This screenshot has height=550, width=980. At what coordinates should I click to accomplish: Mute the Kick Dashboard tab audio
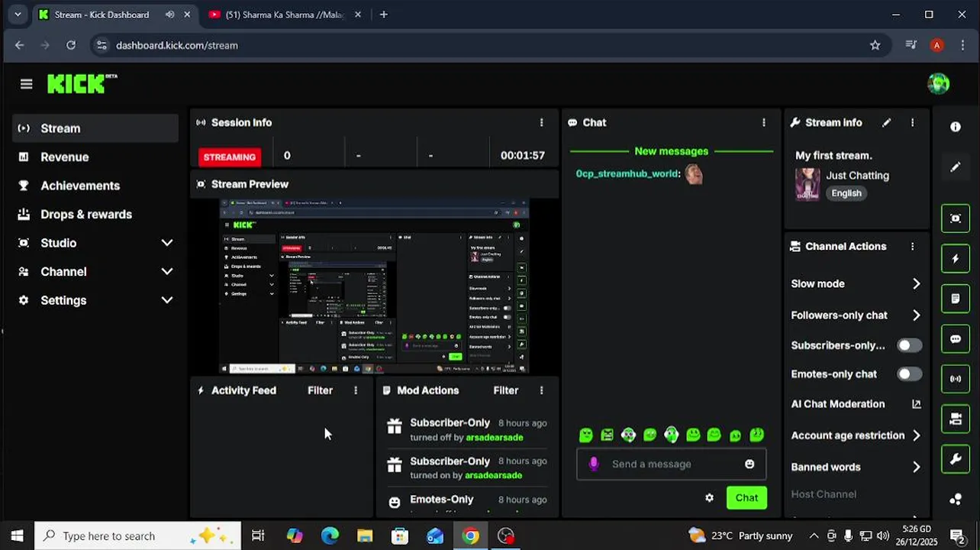169,15
